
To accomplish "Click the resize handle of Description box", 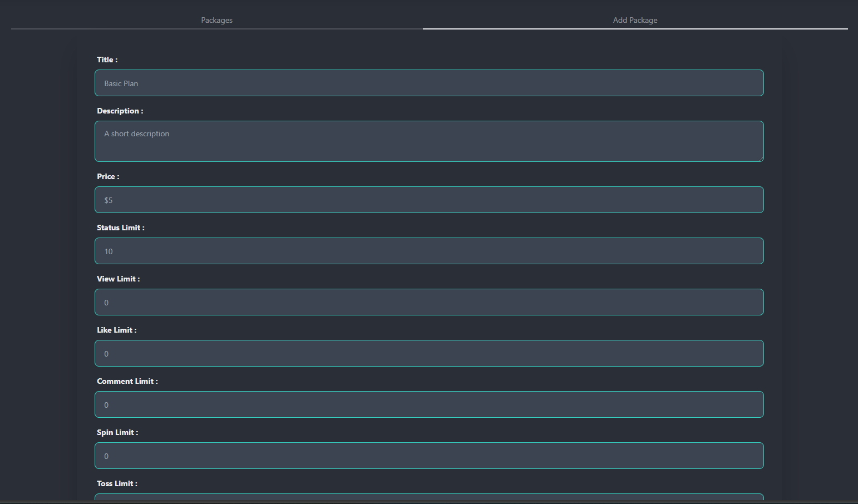I will [x=760, y=159].
